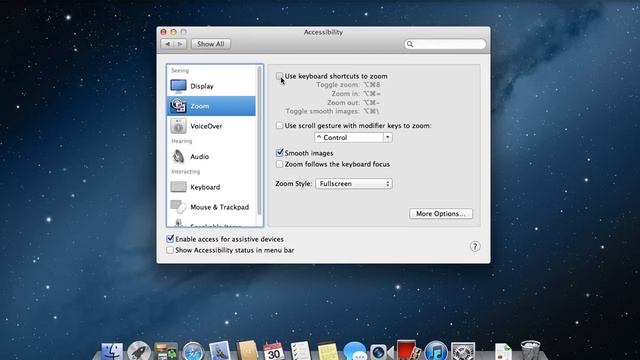Check Show Accessibility status in menu bar
The width and height of the screenshot is (640, 360).
pos(170,250)
